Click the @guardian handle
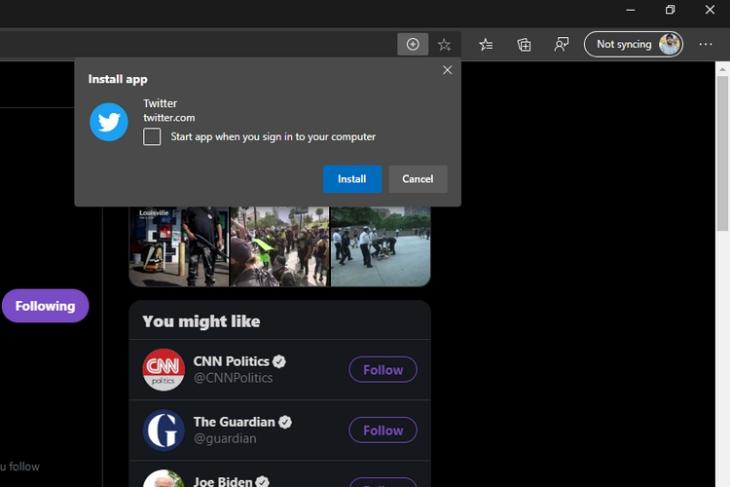The width and height of the screenshot is (730, 487). [x=225, y=439]
